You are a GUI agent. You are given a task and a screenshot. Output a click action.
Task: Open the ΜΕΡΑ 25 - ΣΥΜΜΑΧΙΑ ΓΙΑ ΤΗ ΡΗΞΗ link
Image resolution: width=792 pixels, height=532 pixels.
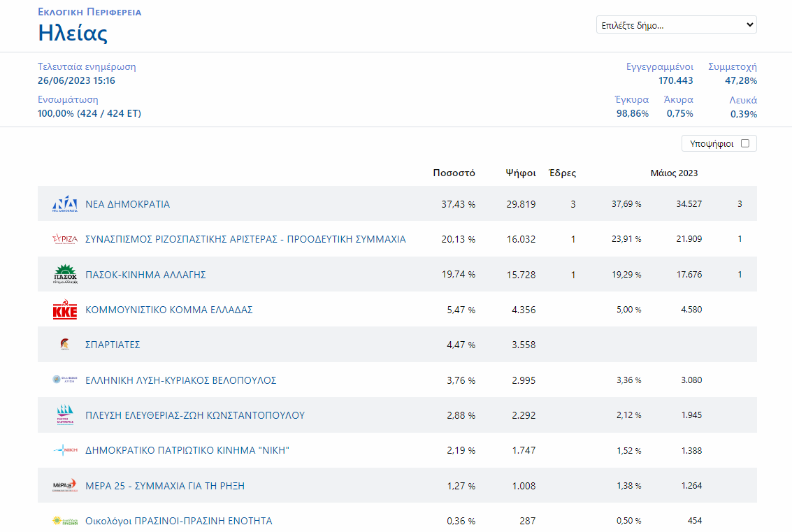click(165, 486)
